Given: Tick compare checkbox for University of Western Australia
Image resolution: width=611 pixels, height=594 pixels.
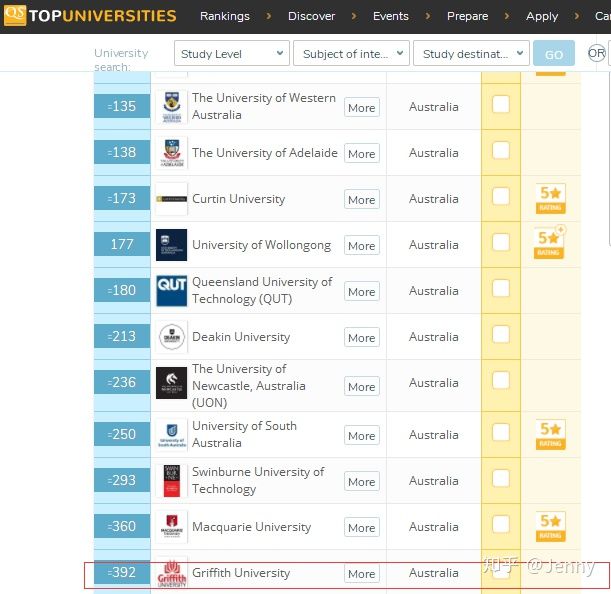Looking at the screenshot, I should click(x=501, y=104).
